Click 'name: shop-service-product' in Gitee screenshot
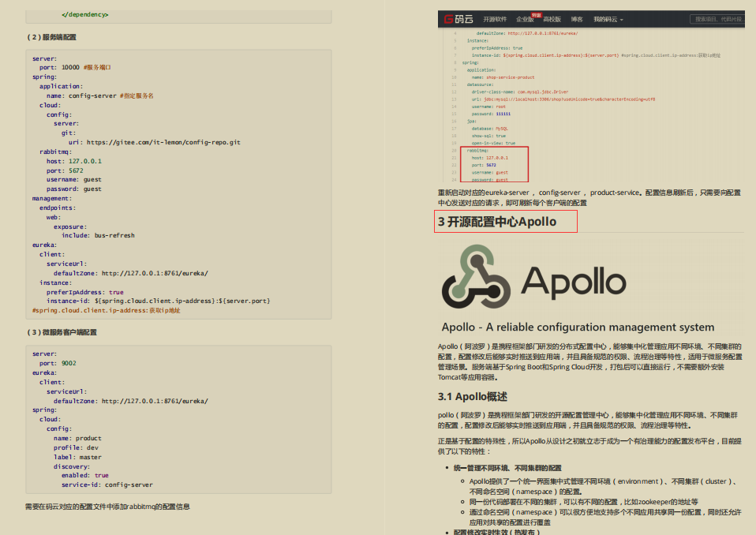756x535 pixels. tap(503, 77)
